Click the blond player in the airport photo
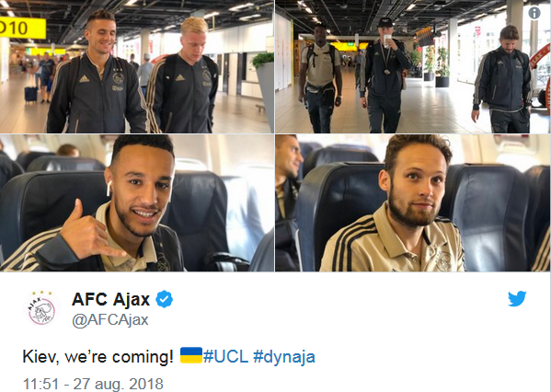Image resolution: width=551 pixels, height=392 pixels. click(x=183, y=75)
